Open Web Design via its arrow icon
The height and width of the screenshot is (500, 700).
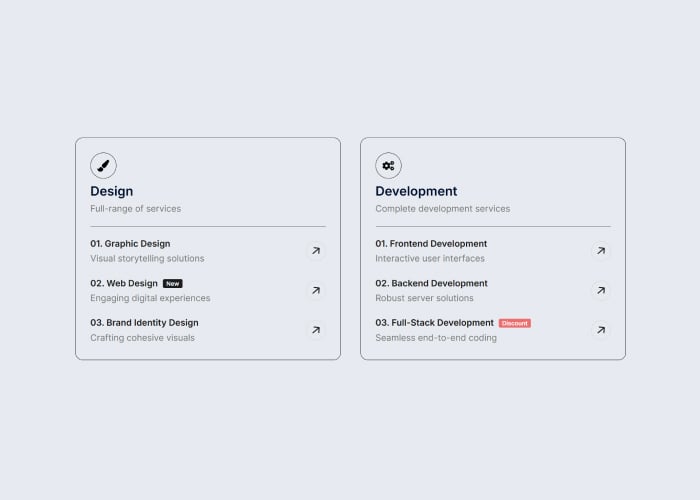pyautogui.click(x=316, y=291)
